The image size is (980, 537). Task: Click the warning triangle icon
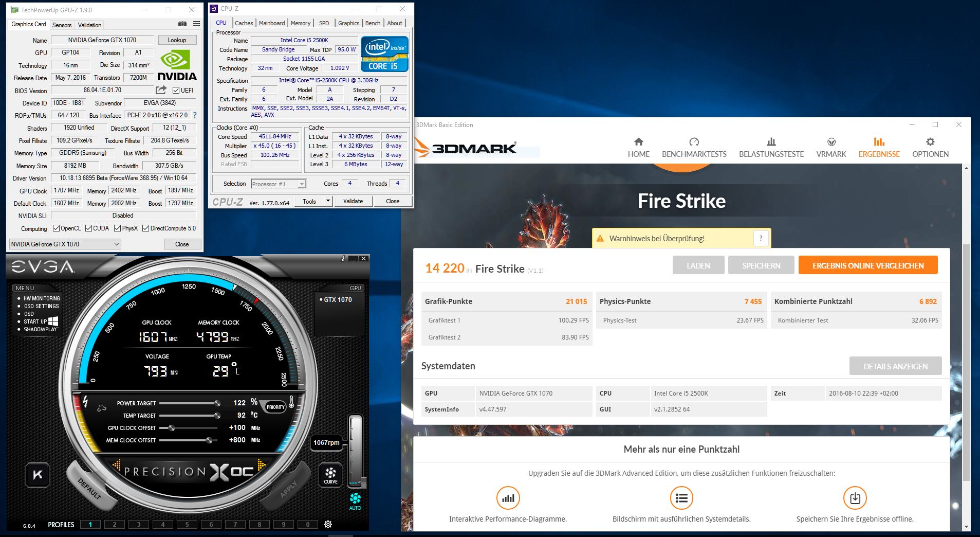(x=600, y=239)
